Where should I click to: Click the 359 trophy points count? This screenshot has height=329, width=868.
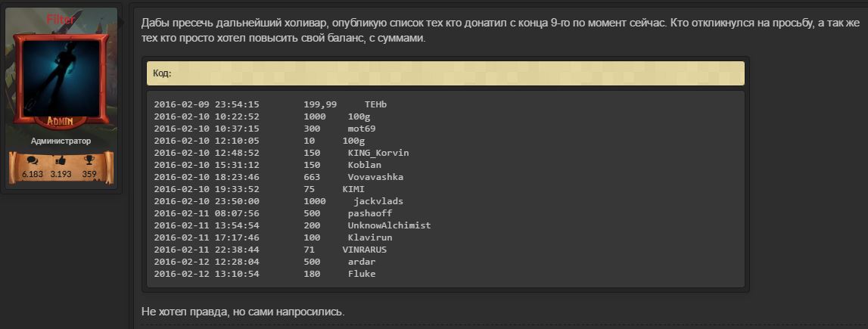[x=89, y=174]
